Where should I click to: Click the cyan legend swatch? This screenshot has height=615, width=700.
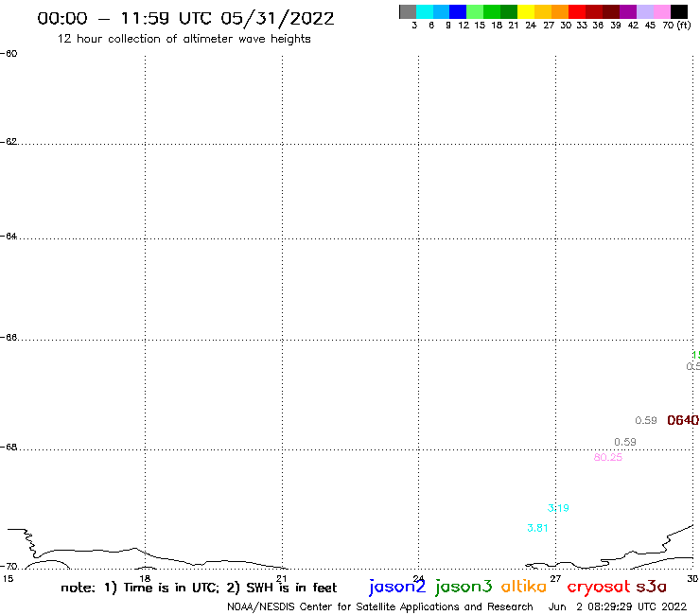click(425, 11)
